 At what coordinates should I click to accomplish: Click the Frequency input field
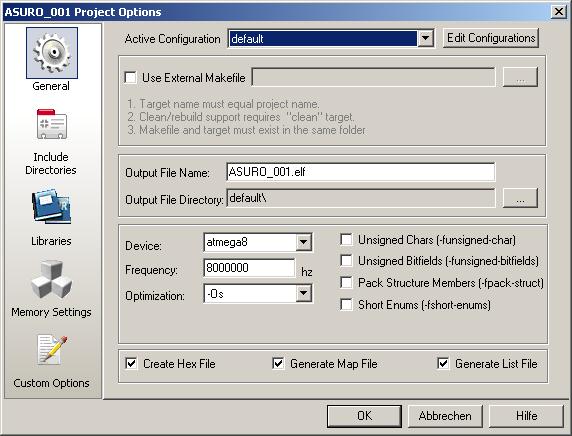tap(249, 268)
